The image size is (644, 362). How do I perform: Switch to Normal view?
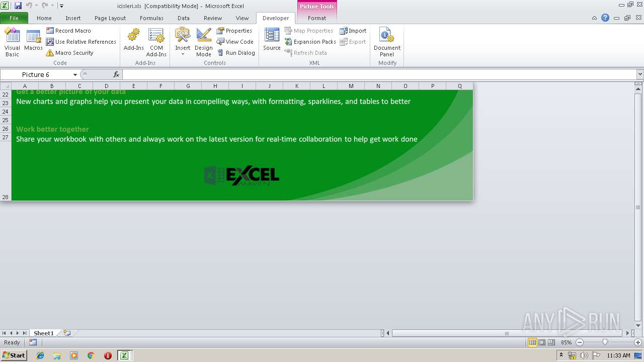pos(532,342)
